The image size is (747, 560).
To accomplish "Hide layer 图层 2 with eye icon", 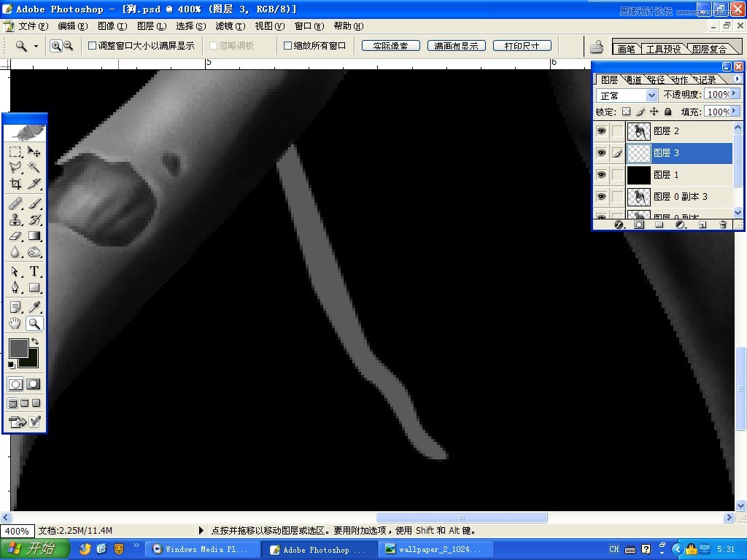I will pos(601,131).
